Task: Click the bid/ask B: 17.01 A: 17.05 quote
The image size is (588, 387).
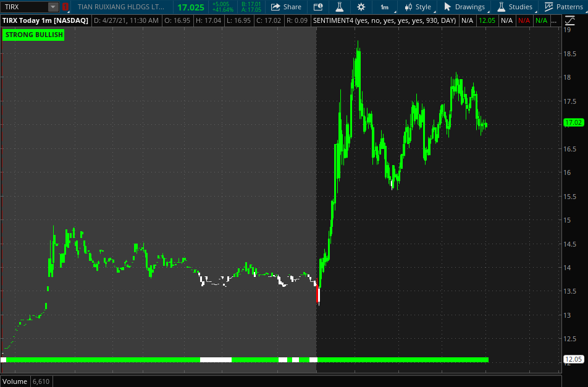Action: pos(251,7)
